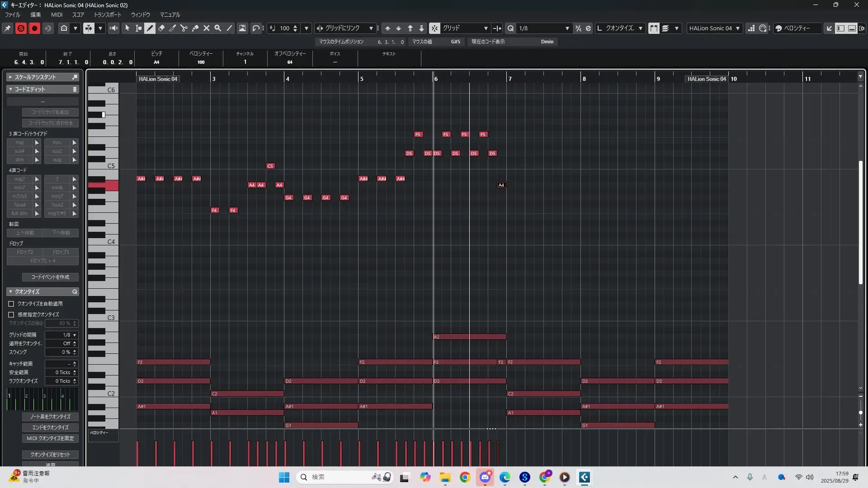Toggle the Snap on/off button
The image size is (868, 488).
434,28
